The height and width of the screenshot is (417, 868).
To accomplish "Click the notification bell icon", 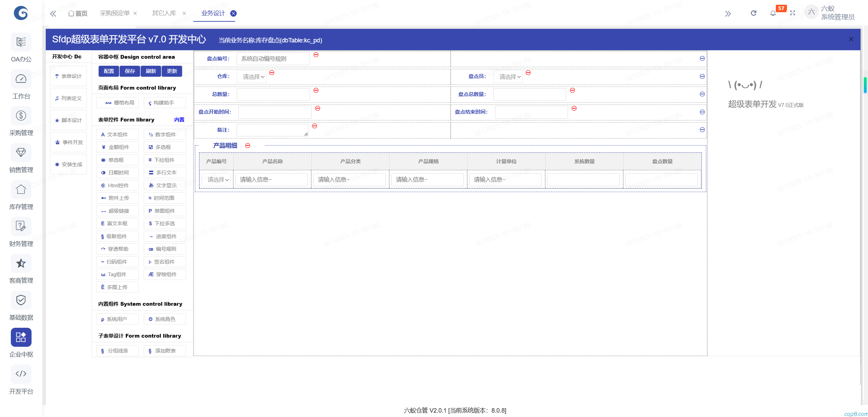I will tap(773, 13).
